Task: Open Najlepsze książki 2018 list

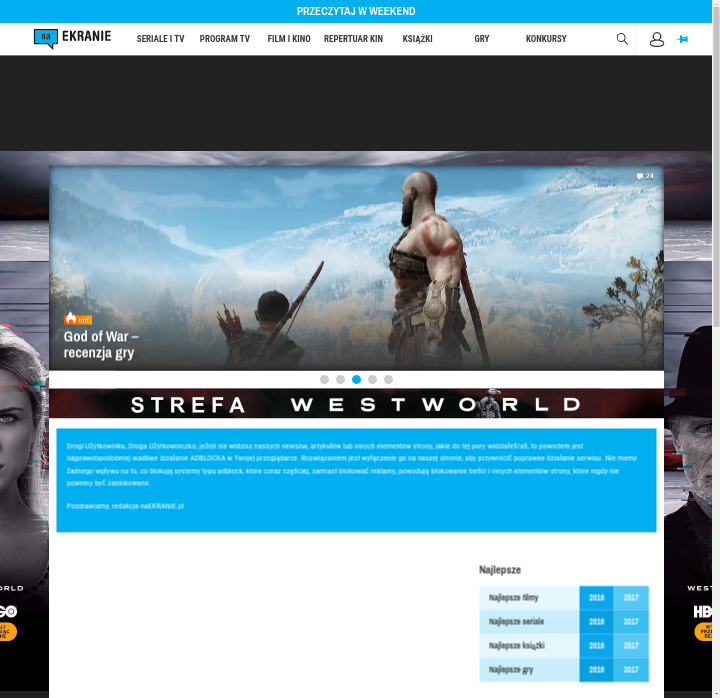Action: [596, 646]
